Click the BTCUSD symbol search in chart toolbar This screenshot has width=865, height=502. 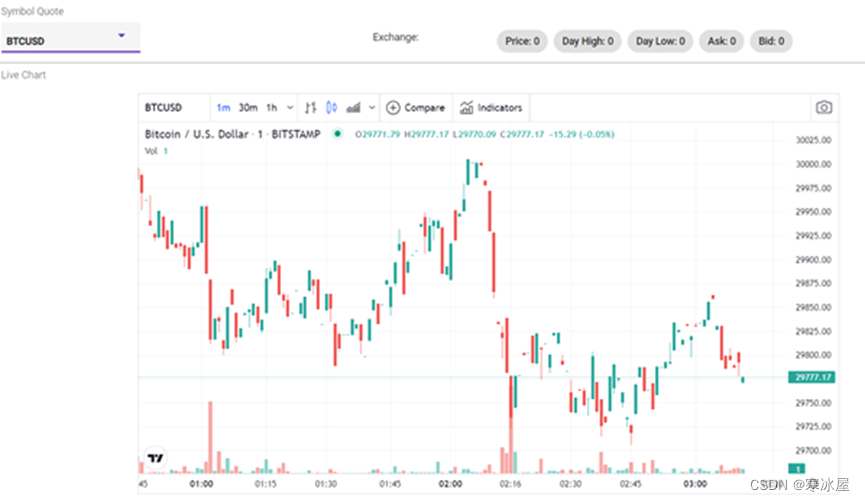pos(163,108)
